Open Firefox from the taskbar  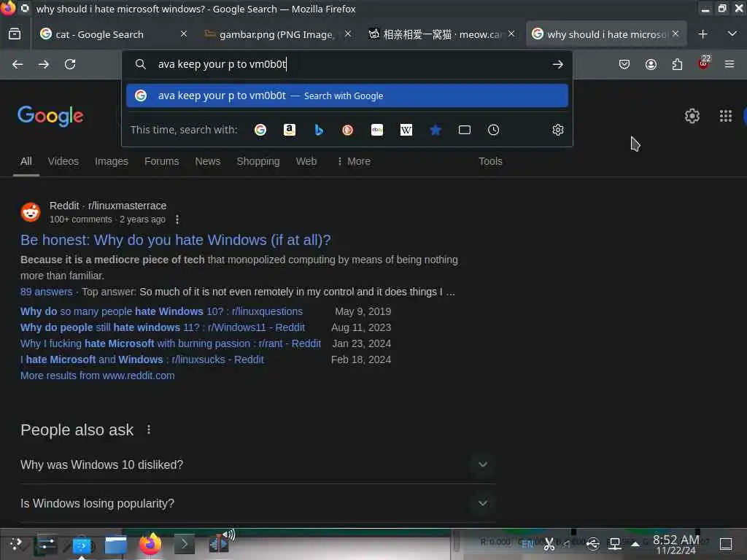point(150,544)
